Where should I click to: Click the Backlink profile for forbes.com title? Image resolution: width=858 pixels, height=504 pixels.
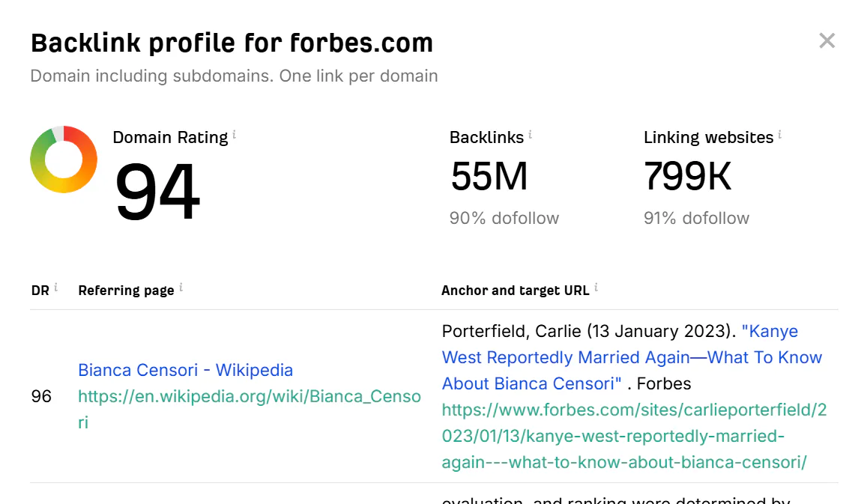point(232,43)
